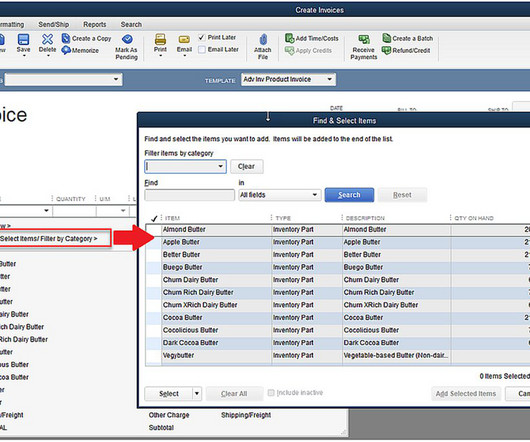Click in the Find text field

189,195
